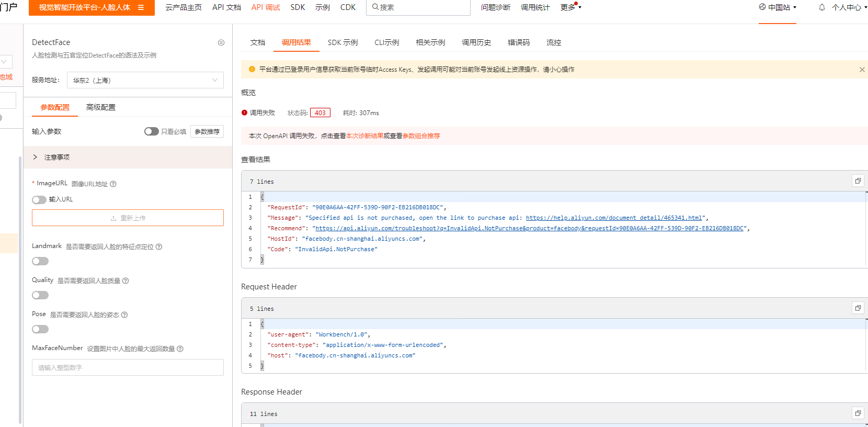Open 云产品主页 in the top navigation
868x427 pixels.
coord(184,7)
